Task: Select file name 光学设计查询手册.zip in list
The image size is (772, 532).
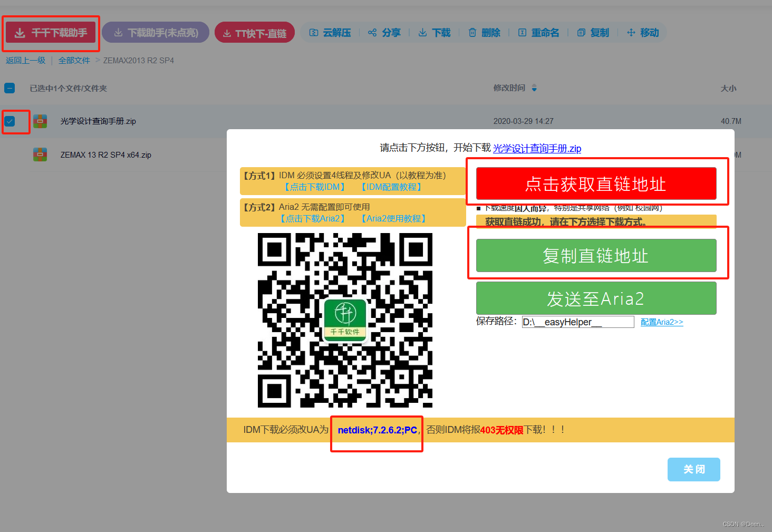Action: point(98,121)
